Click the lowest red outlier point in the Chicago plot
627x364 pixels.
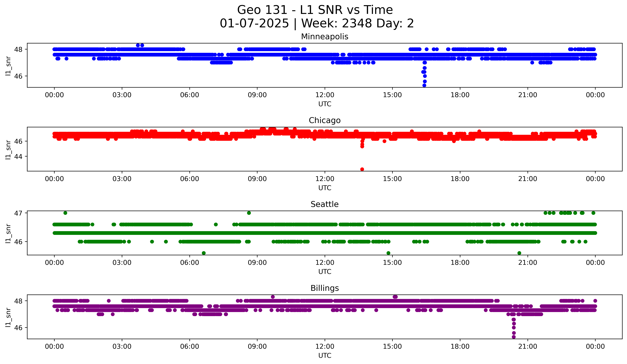(362, 169)
